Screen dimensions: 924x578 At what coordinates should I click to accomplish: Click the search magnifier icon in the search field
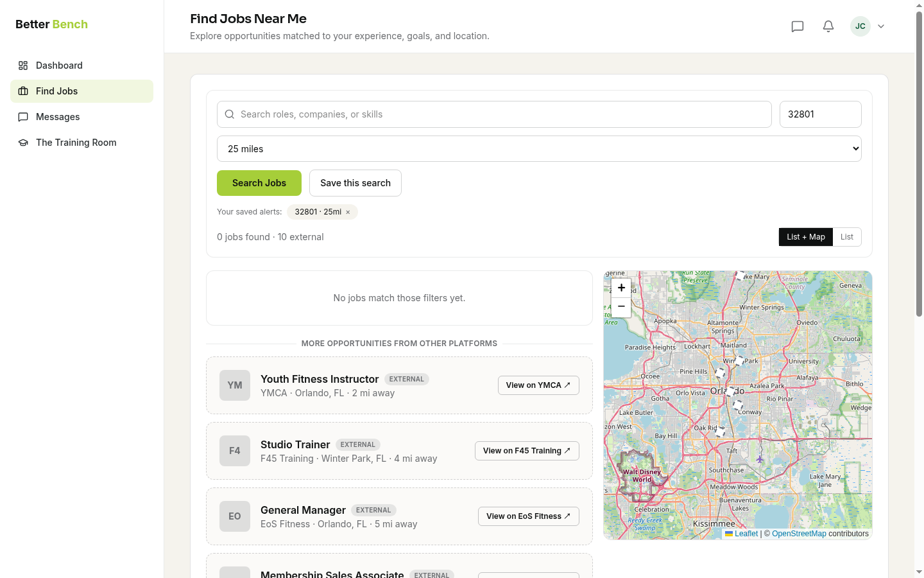(x=230, y=114)
